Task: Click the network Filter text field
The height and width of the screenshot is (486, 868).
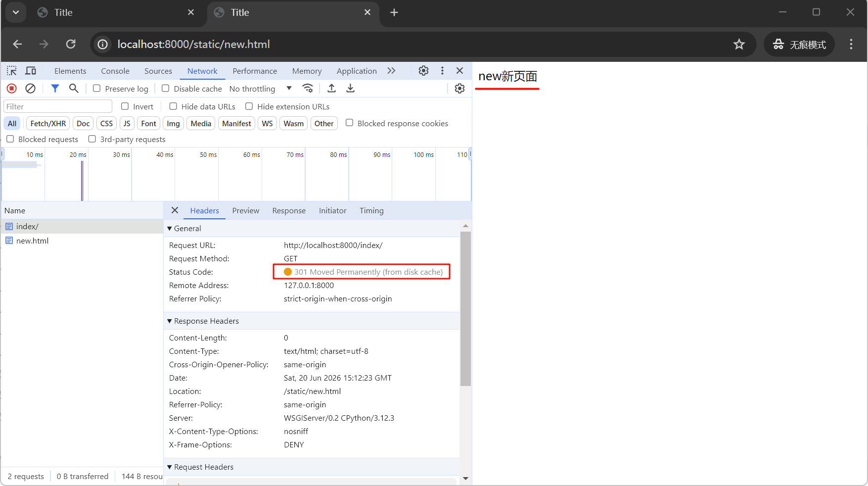Action: pos(58,106)
